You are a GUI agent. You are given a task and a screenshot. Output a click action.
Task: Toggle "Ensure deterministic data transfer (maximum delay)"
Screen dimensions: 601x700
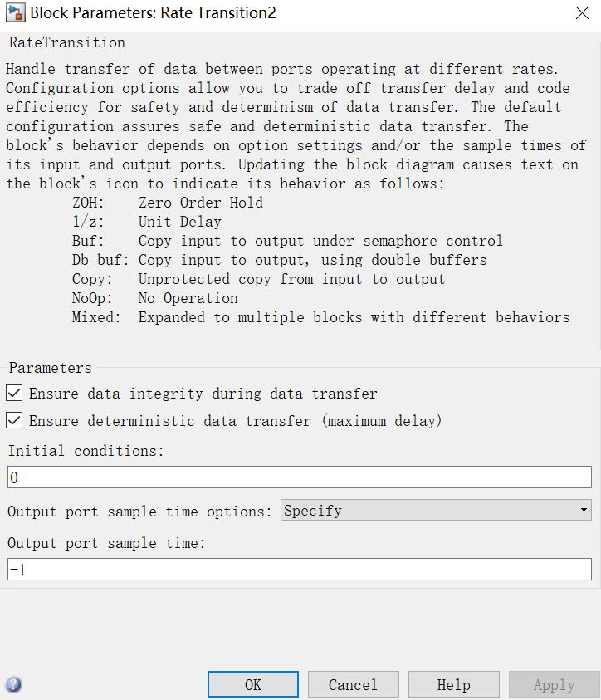tap(13, 420)
